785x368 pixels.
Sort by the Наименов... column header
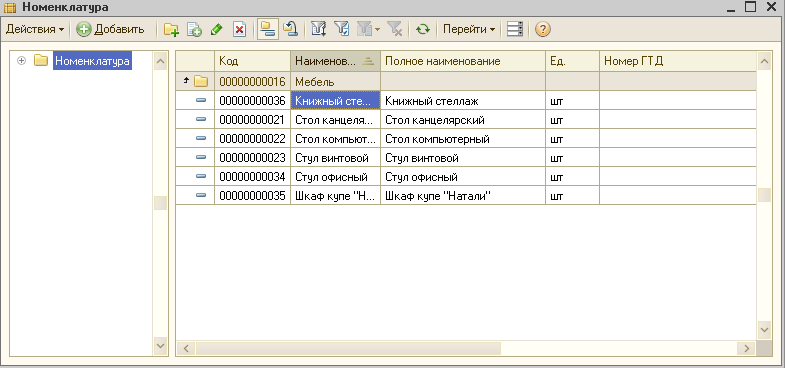point(335,61)
